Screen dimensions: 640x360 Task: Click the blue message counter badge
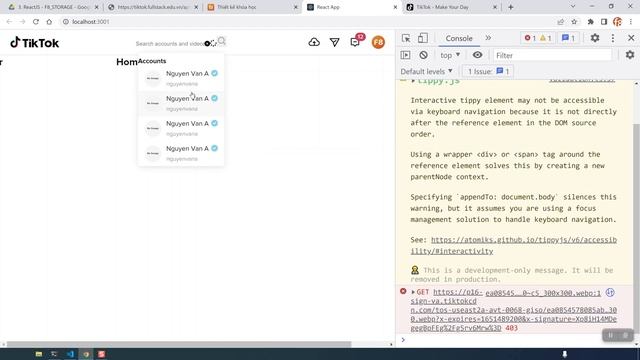tap(568, 38)
